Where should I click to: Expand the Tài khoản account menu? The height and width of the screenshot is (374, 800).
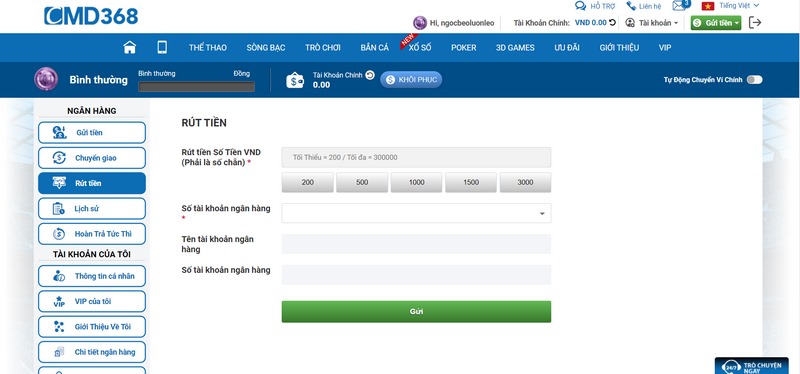pos(652,22)
